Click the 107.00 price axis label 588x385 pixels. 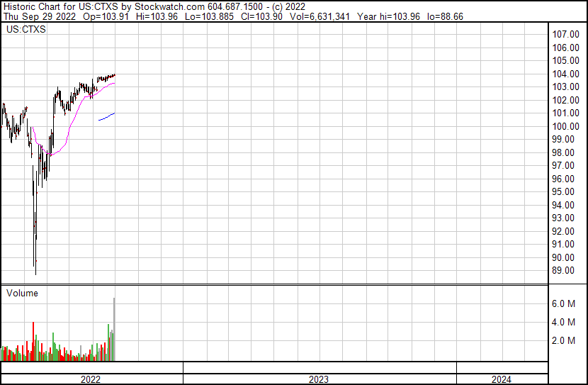[x=565, y=34]
